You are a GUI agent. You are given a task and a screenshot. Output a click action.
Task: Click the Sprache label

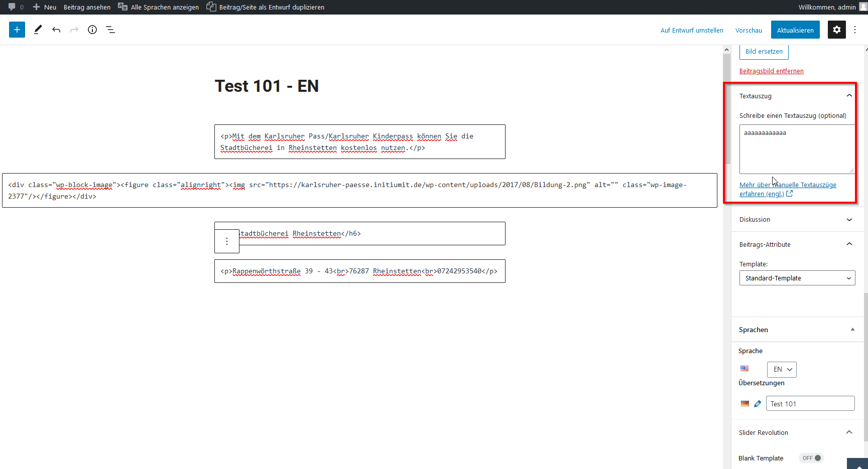tap(751, 351)
